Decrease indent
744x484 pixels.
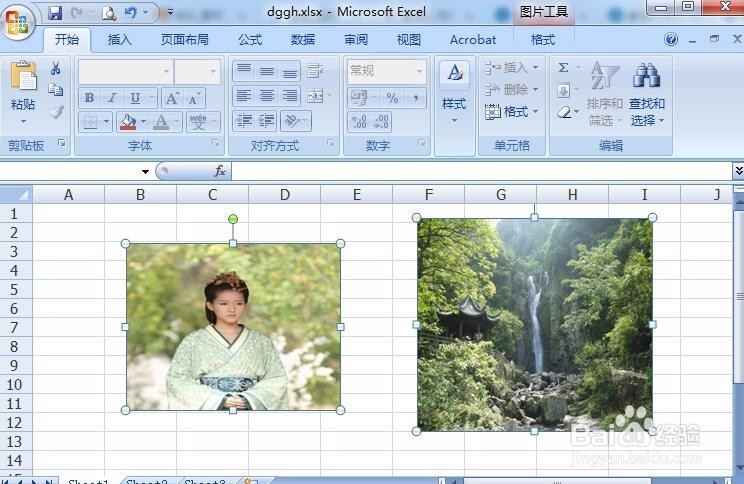[244, 121]
